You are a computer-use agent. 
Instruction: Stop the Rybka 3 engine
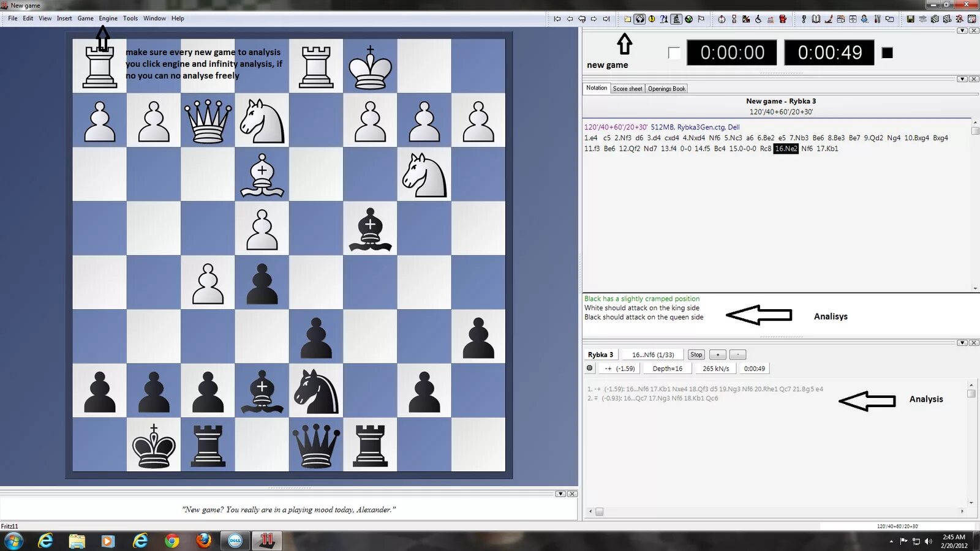[x=696, y=354]
